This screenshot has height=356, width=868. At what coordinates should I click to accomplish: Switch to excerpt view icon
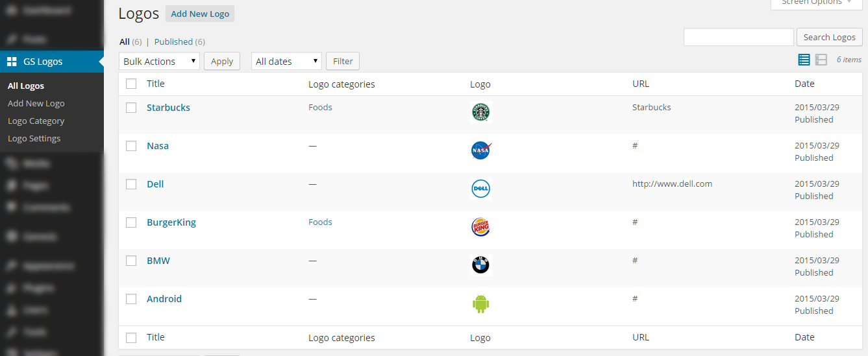pyautogui.click(x=821, y=60)
